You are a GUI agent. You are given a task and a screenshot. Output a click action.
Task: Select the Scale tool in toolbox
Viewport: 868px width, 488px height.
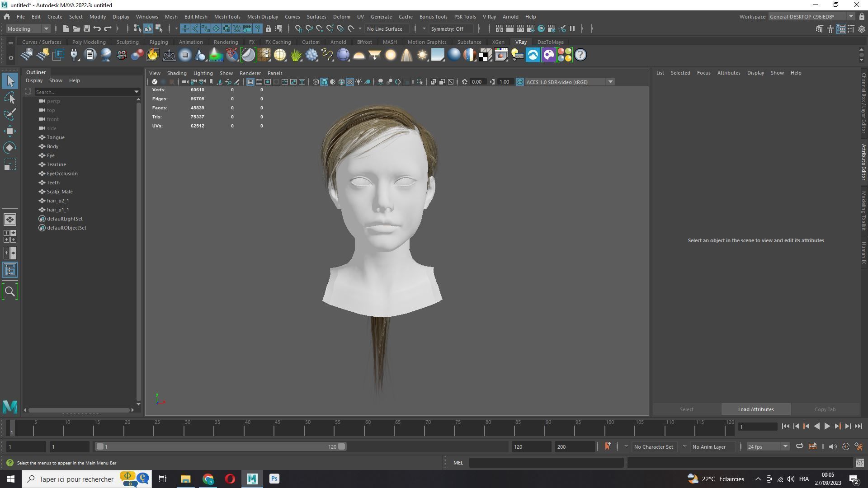pyautogui.click(x=10, y=164)
